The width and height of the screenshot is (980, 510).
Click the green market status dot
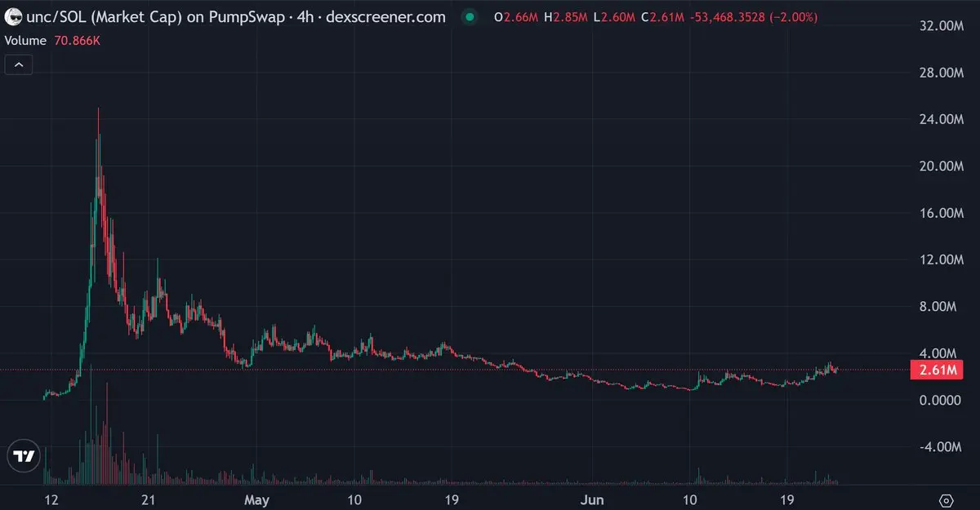click(x=469, y=16)
